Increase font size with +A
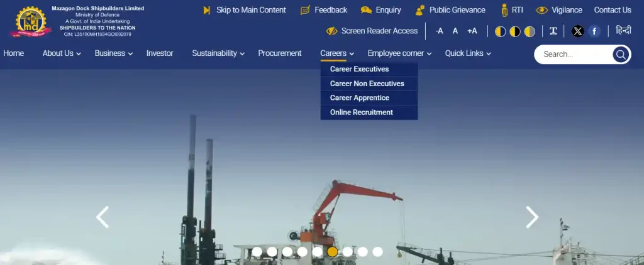This screenshot has width=644, height=265. pyautogui.click(x=472, y=31)
